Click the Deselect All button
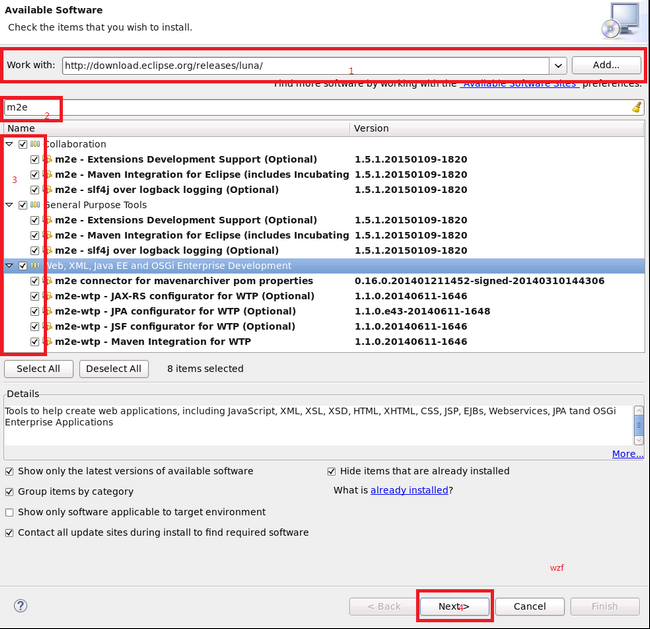The height and width of the screenshot is (629, 650). [x=114, y=369]
